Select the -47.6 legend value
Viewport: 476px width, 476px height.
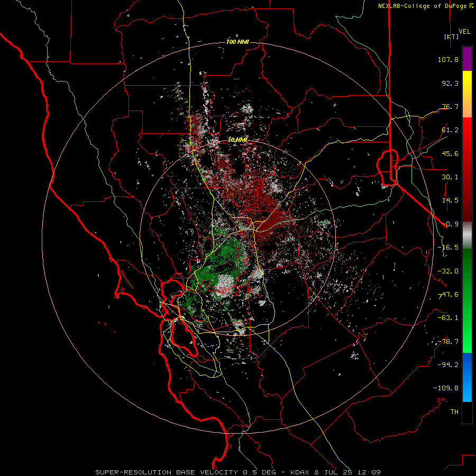[x=448, y=295]
